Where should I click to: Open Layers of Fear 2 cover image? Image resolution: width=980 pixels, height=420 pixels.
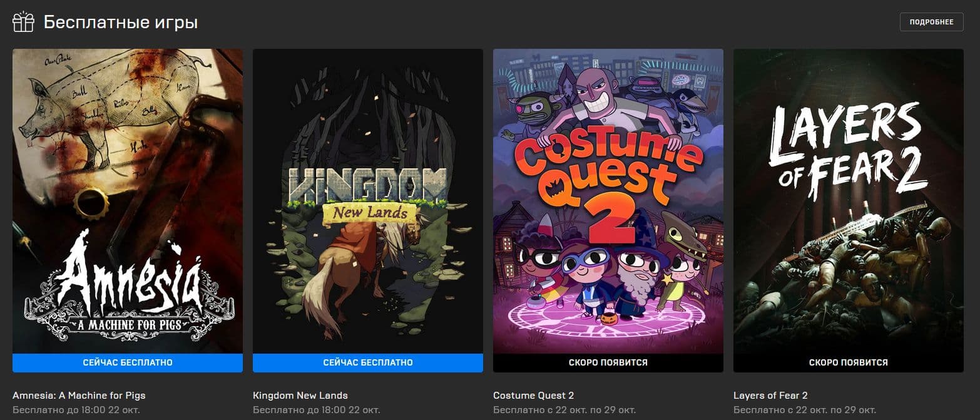(x=849, y=200)
